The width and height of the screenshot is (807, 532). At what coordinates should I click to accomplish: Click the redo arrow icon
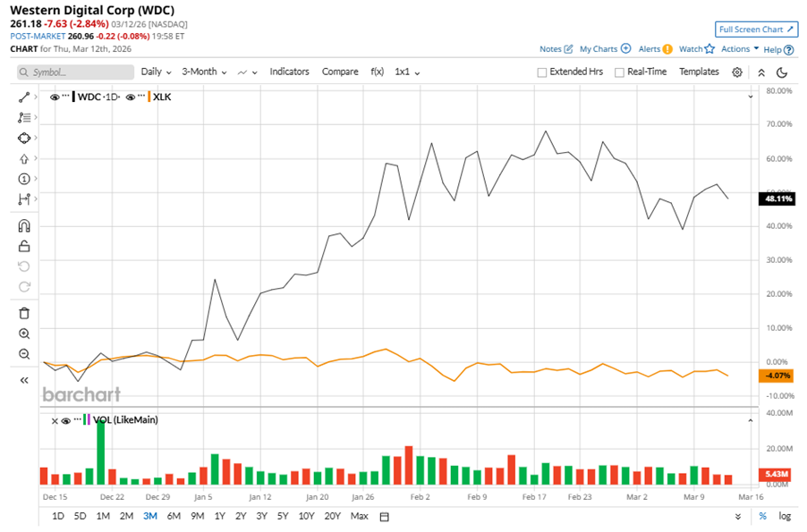(x=23, y=287)
